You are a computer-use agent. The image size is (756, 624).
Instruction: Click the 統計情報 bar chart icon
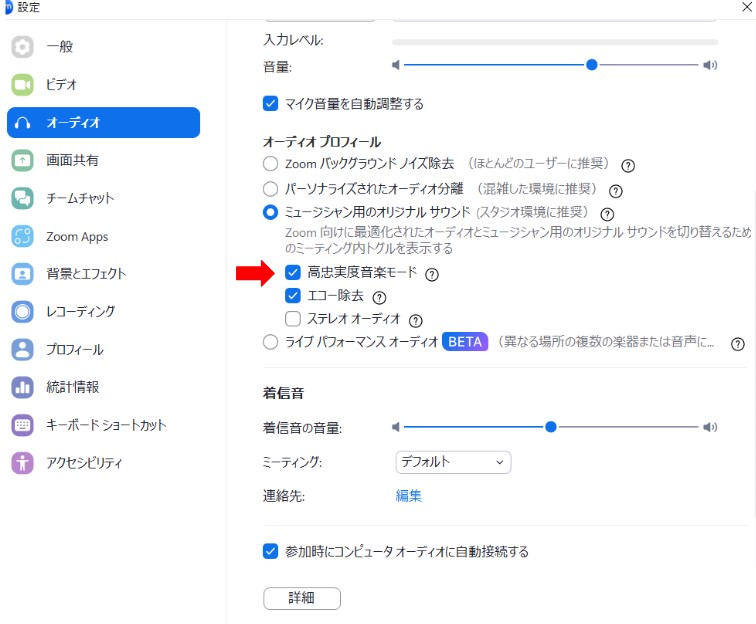[x=22, y=387]
